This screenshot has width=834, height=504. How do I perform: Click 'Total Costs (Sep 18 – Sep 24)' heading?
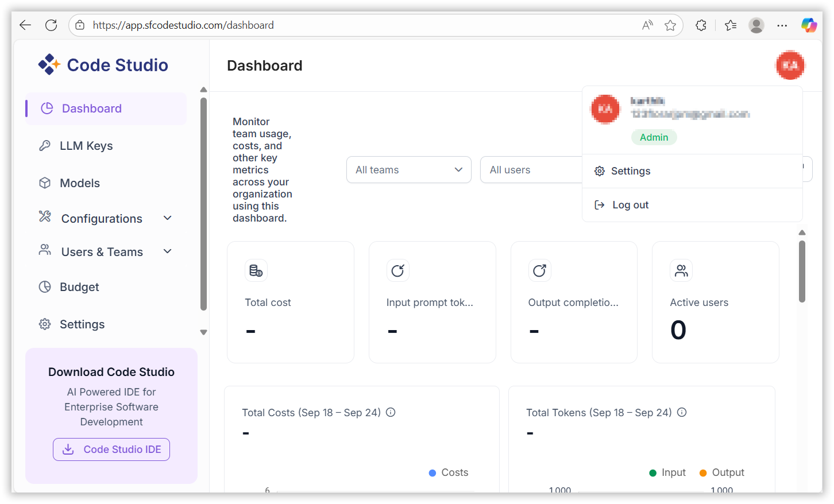coord(311,413)
